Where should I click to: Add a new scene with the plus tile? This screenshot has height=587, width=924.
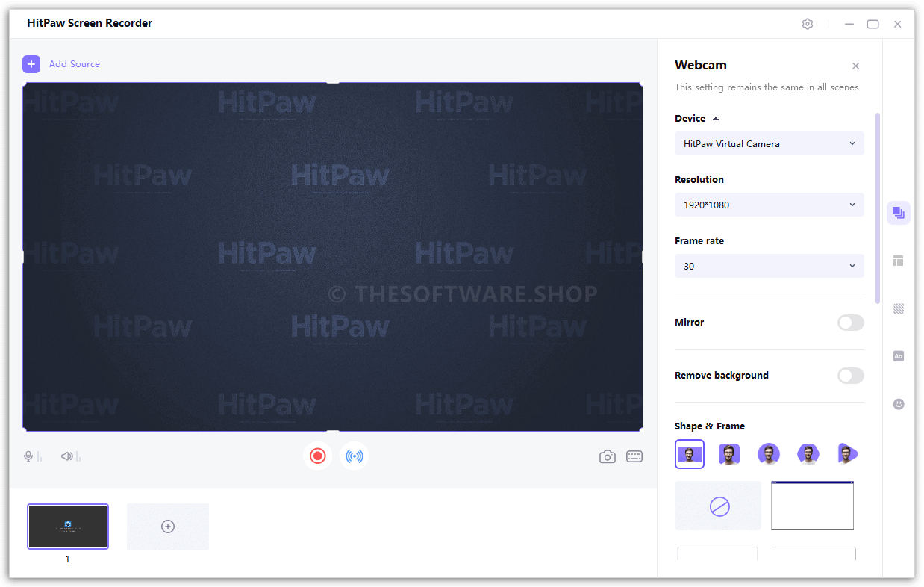point(168,527)
